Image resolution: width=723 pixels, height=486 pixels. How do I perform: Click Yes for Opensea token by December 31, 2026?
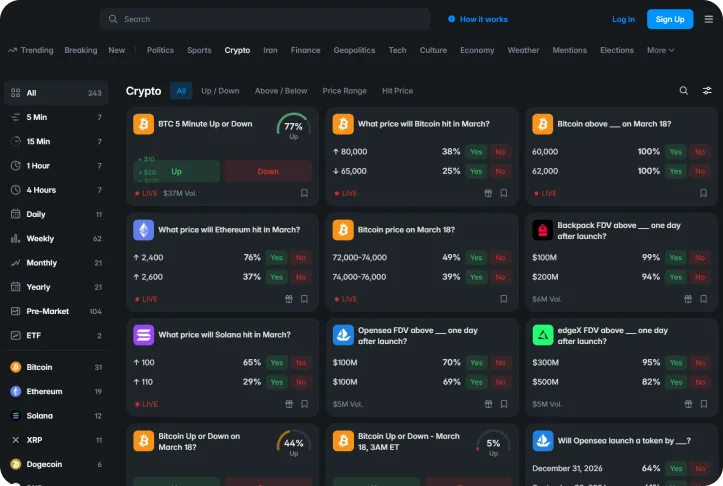676,468
